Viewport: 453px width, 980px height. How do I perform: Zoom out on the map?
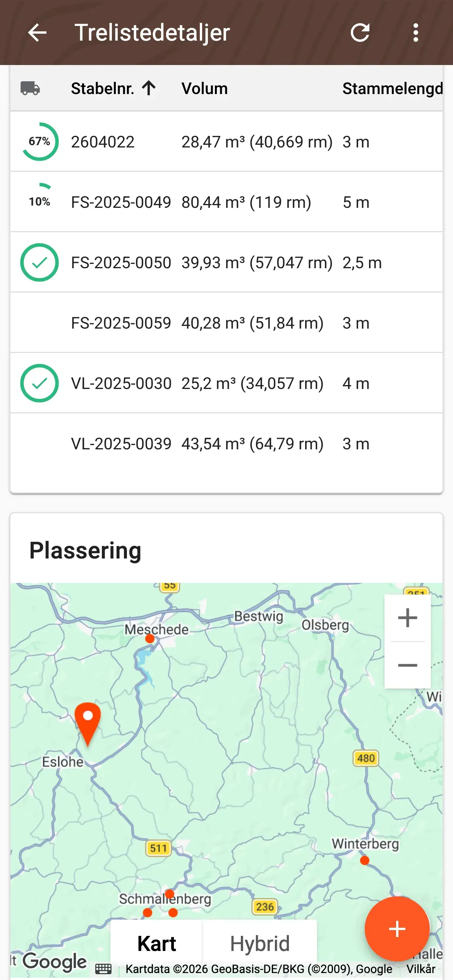(408, 665)
